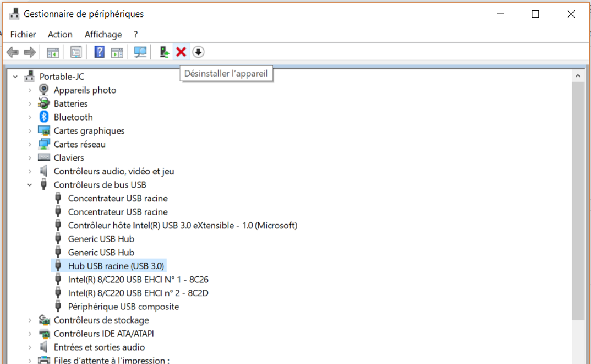Expand the Bluetooth category
Image resolution: width=591 pixels, height=364 pixels.
(30, 117)
